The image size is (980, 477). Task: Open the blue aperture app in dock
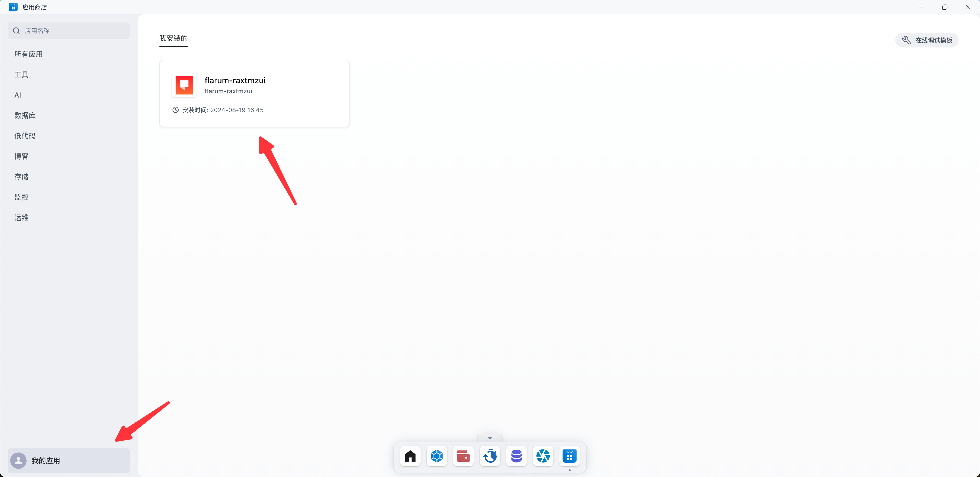[x=543, y=456]
